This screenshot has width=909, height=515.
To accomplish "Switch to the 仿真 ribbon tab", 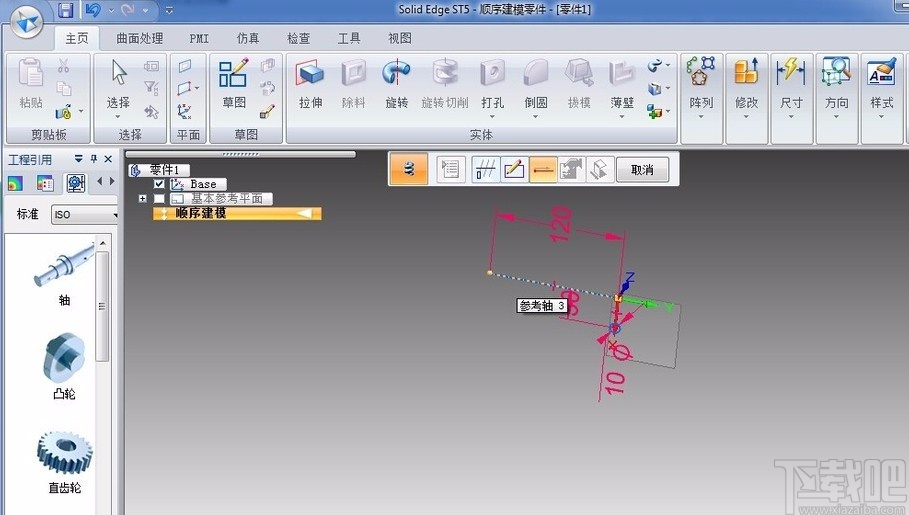I will [x=248, y=38].
